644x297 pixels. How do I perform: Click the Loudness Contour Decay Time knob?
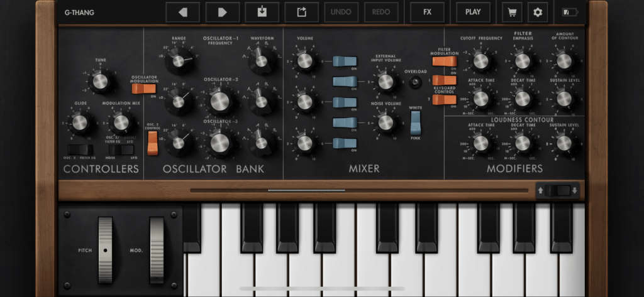click(x=523, y=143)
